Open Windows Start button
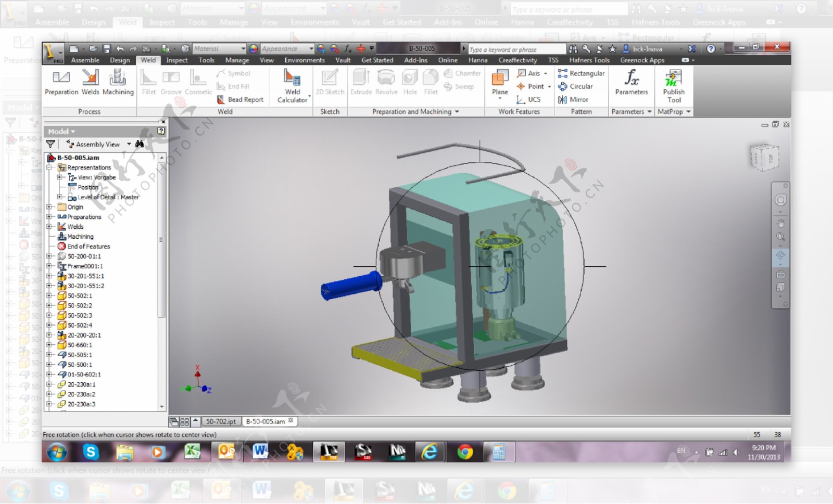The image size is (833, 504). (x=56, y=452)
